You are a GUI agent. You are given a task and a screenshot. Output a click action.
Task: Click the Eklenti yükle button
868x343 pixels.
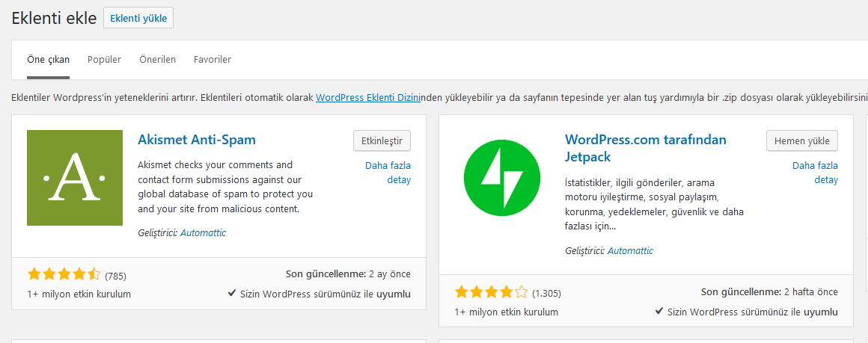click(x=138, y=18)
